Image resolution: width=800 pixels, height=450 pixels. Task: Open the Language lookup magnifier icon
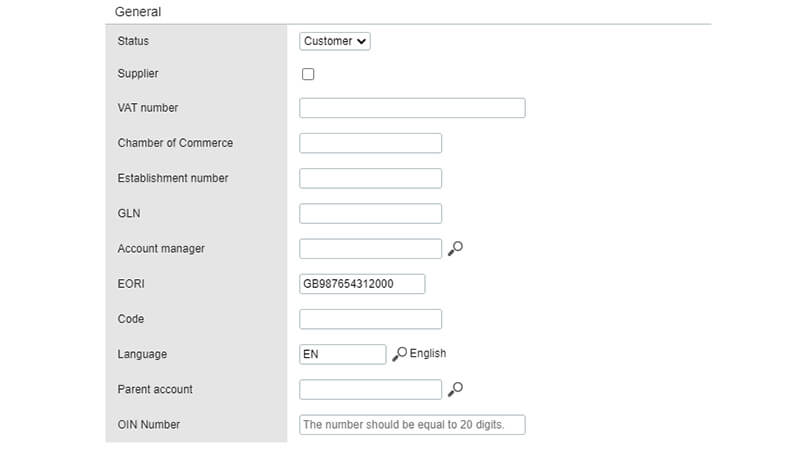[x=399, y=354]
